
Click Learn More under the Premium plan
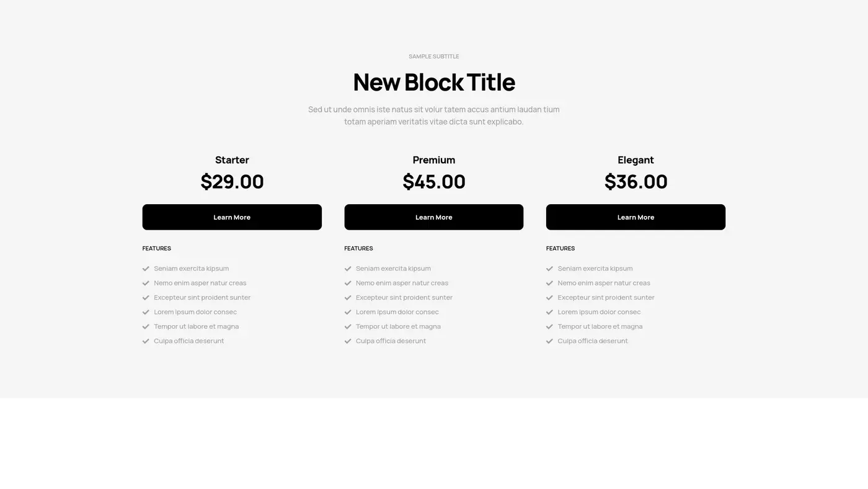[x=434, y=217]
